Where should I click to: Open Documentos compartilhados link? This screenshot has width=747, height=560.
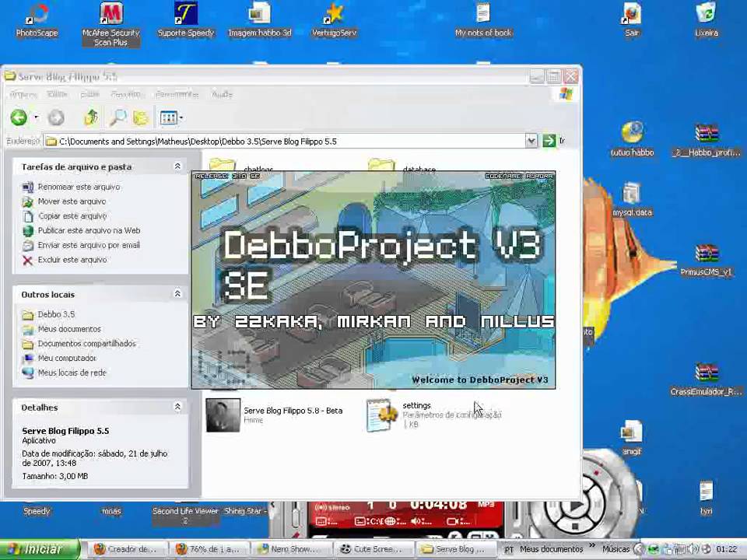click(x=87, y=343)
